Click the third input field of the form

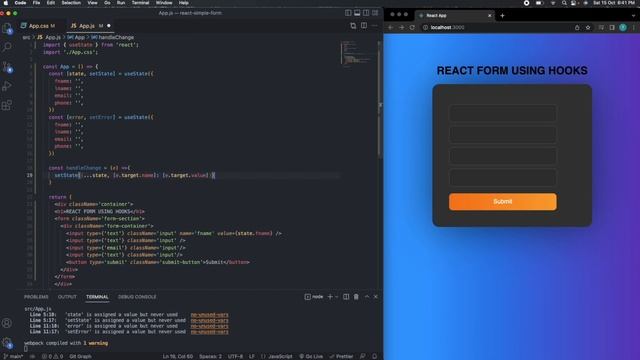[502, 156]
